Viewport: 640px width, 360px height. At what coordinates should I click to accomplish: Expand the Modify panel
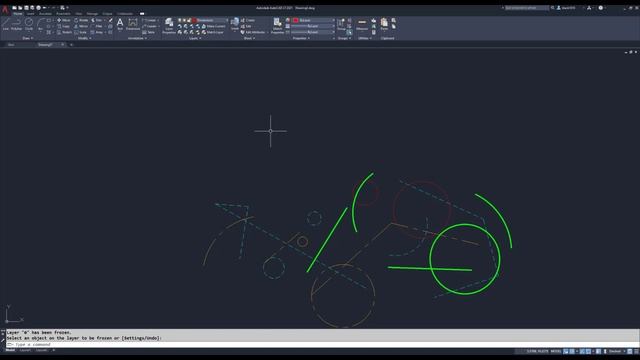(84, 38)
